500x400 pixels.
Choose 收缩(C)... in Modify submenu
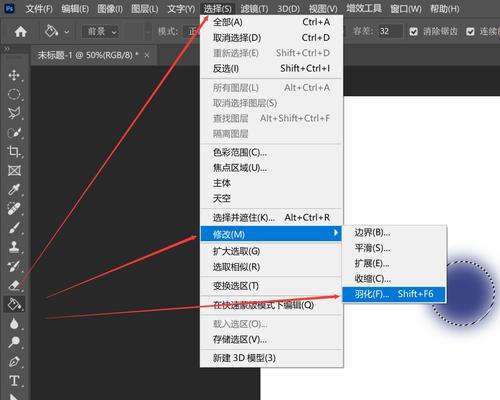pos(394,279)
